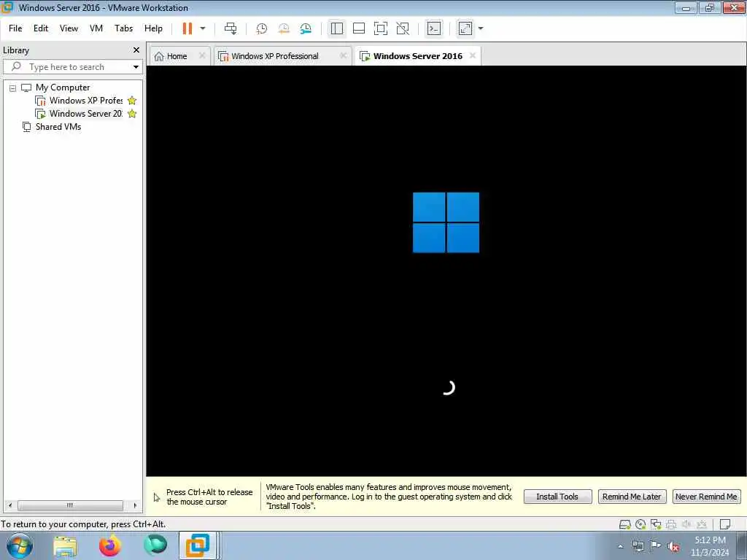
Task: Click inside the booting guest display
Action: tap(446, 271)
